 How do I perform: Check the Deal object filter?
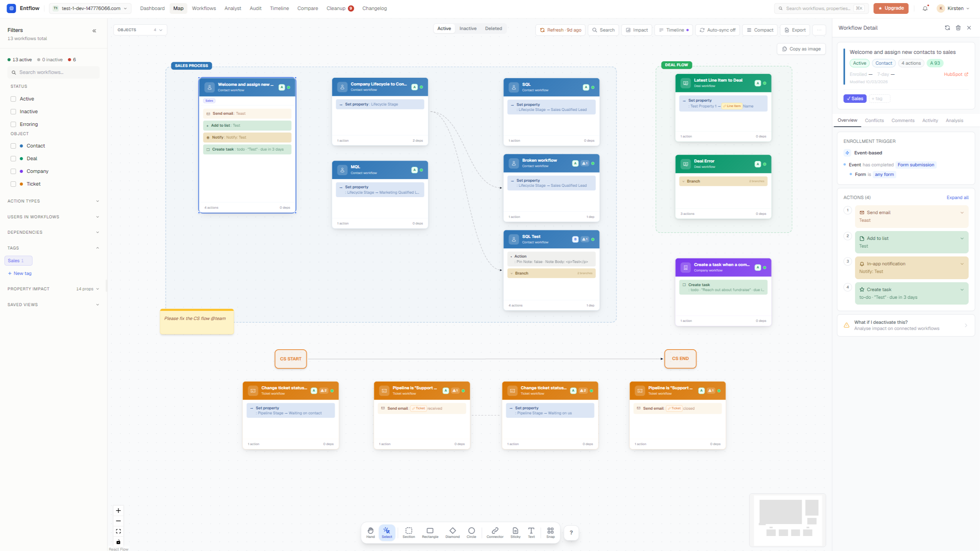tap(13, 159)
